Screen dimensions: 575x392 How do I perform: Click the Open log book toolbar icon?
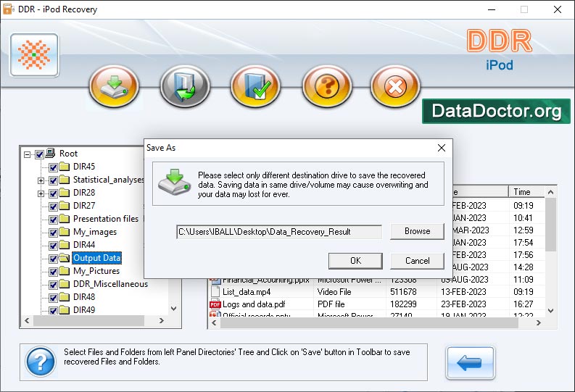click(185, 86)
